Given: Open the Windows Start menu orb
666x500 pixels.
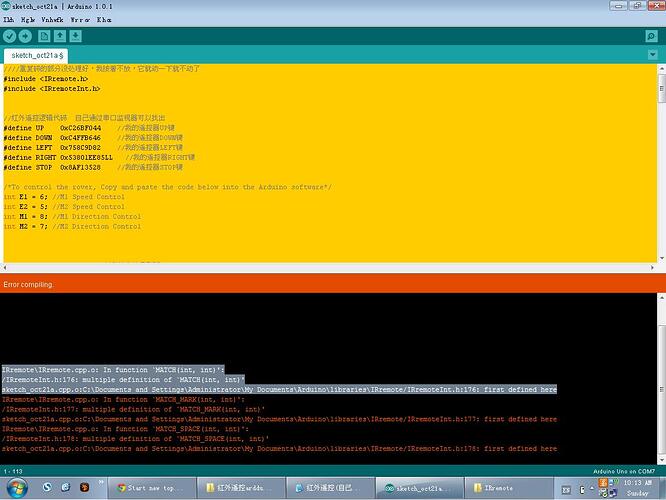Looking at the screenshot, I should click(x=17, y=488).
